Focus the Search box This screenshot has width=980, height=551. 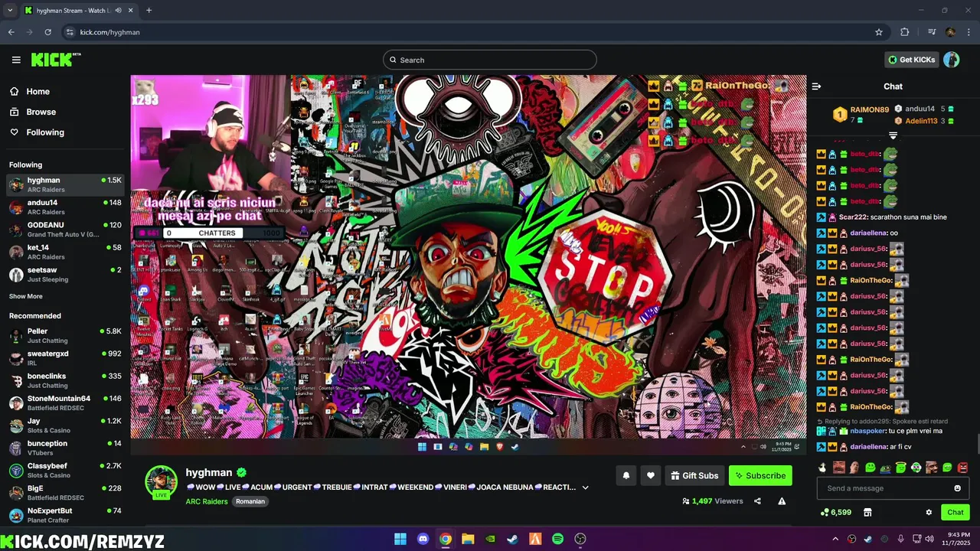[490, 60]
